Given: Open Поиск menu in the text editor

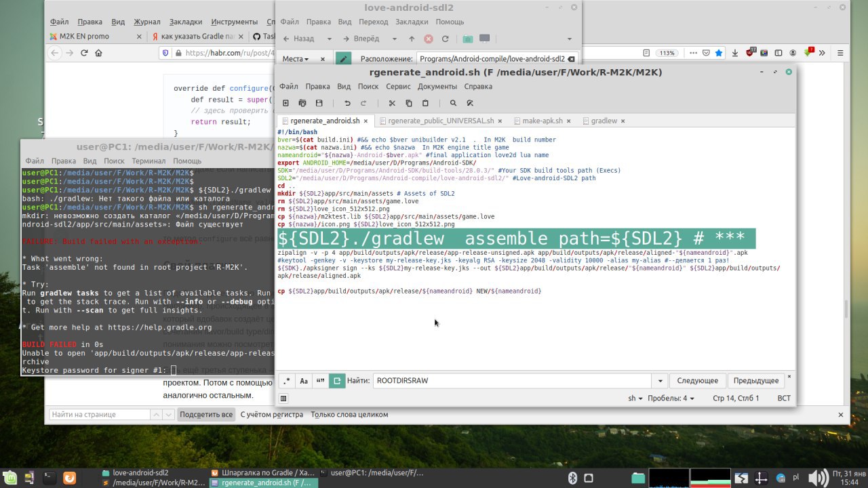Looking at the screenshot, I should point(368,87).
